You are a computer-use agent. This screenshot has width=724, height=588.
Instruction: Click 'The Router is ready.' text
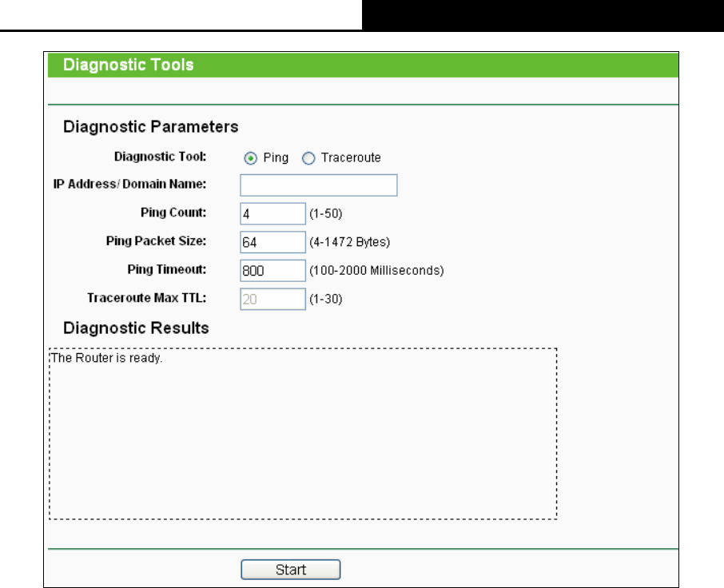point(106,358)
